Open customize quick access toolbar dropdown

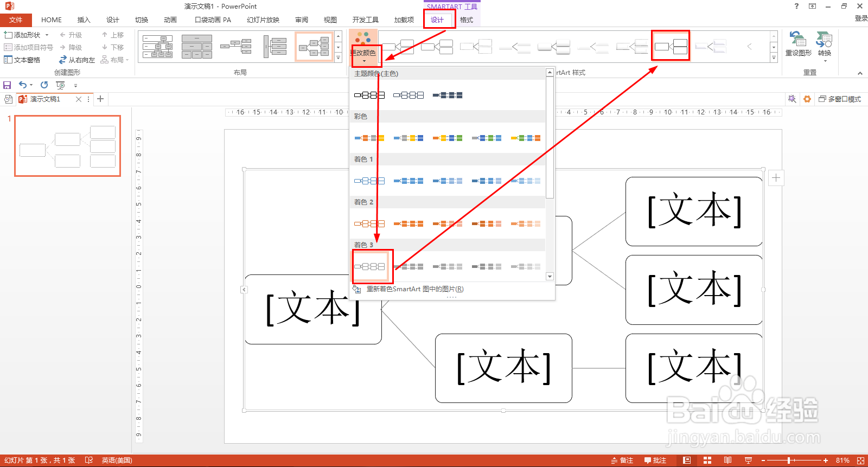coord(75,85)
